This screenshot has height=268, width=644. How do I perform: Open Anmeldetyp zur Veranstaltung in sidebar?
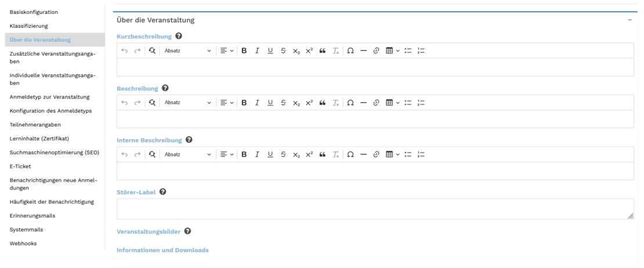[50, 97]
